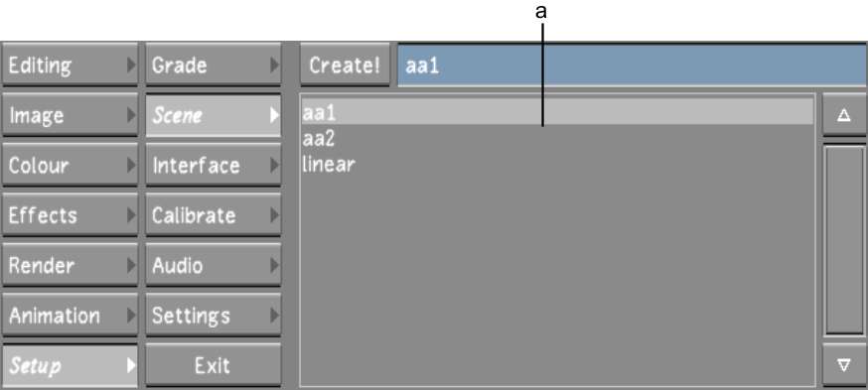Expand the Settings submenu arrow
This screenshot has width=868, height=390.
(x=274, y=316)
